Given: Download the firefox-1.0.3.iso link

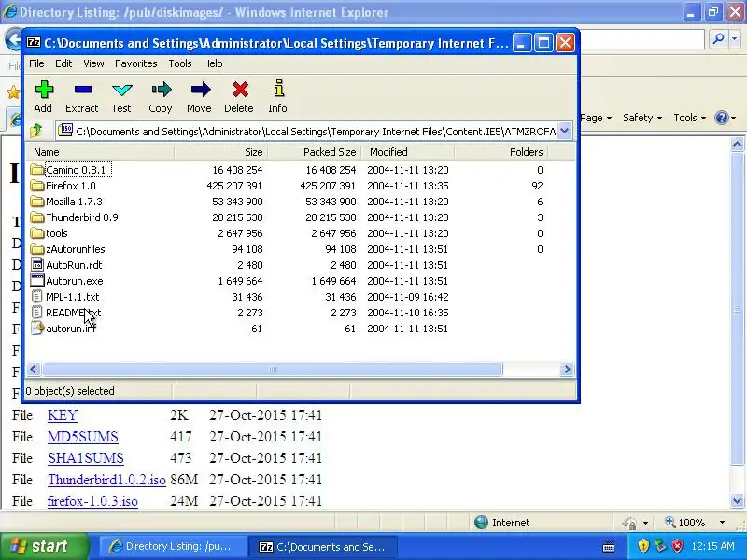Looking at the screenshot, I should (92, 501).
